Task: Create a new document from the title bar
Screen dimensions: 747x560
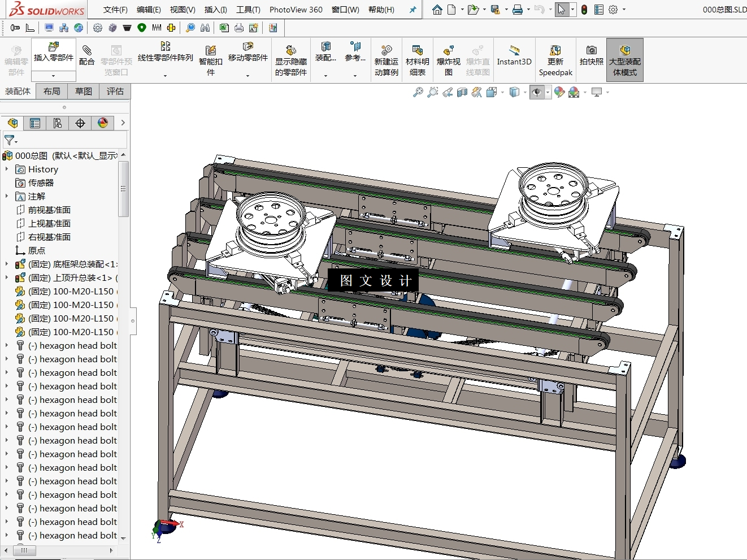Action: tap(451, 10)
